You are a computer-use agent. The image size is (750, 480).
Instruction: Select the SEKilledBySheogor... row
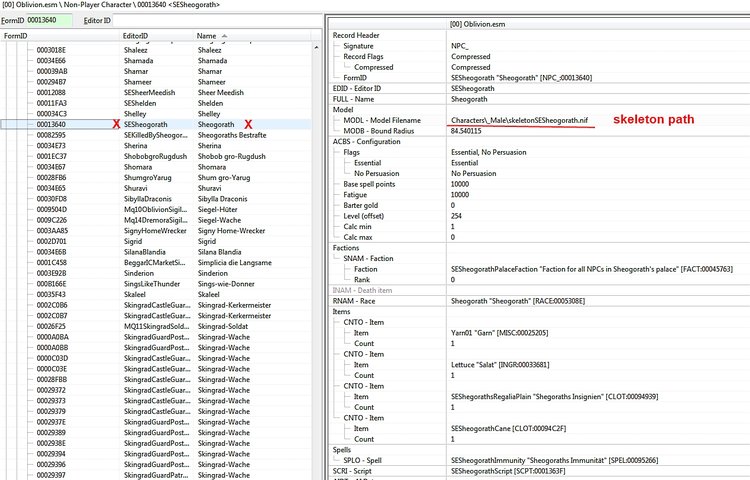[156, 135]
